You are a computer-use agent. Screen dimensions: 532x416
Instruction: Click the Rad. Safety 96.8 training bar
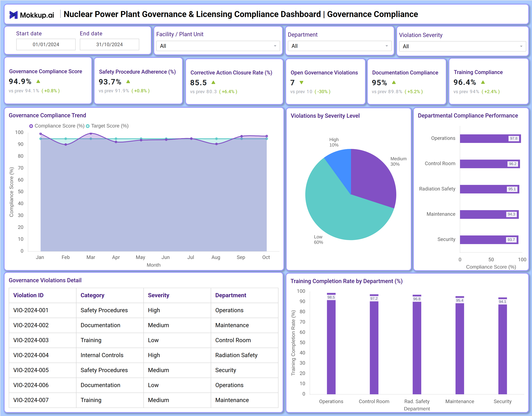[417, 345]
